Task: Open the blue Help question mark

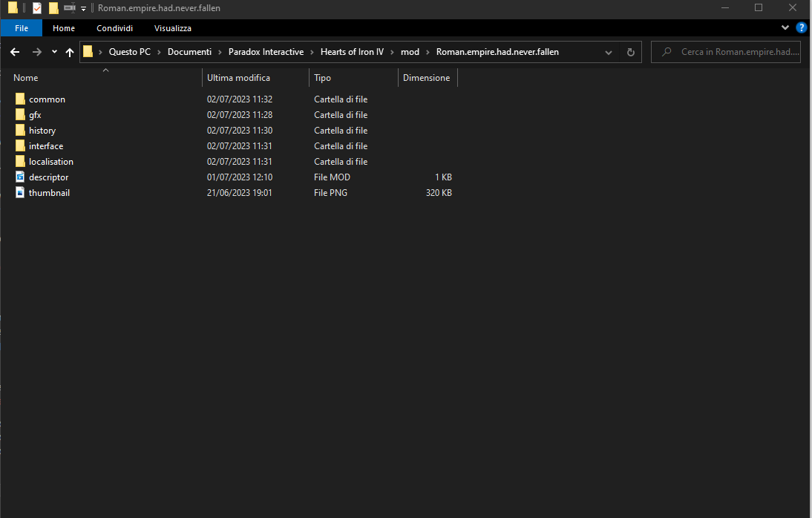Action: [801, 27]
